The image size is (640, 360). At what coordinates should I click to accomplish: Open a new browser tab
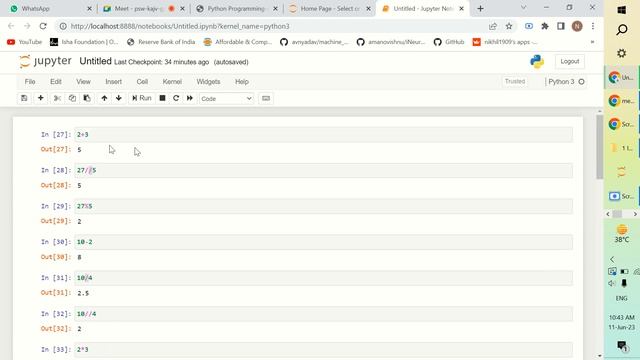coord(480,9)
